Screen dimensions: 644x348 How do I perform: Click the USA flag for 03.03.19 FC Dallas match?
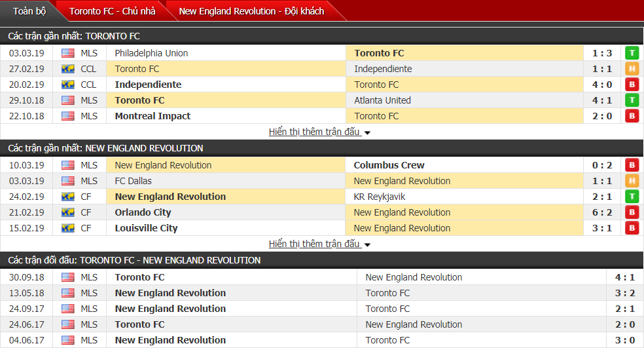pyautogui.click(x=68, y=181)
